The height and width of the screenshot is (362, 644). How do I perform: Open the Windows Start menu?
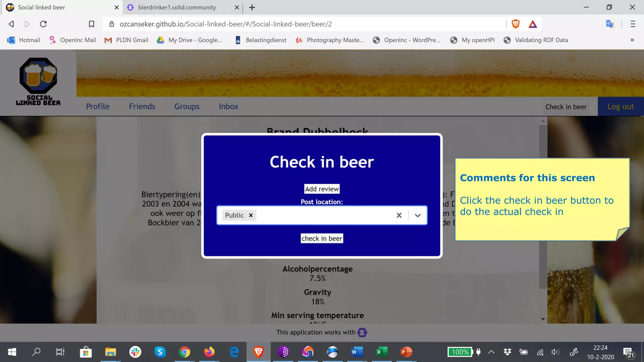[x=12, y=352]
